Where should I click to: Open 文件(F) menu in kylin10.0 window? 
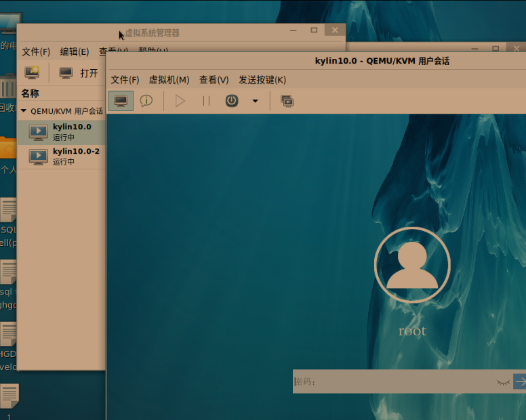coord(125,80)
